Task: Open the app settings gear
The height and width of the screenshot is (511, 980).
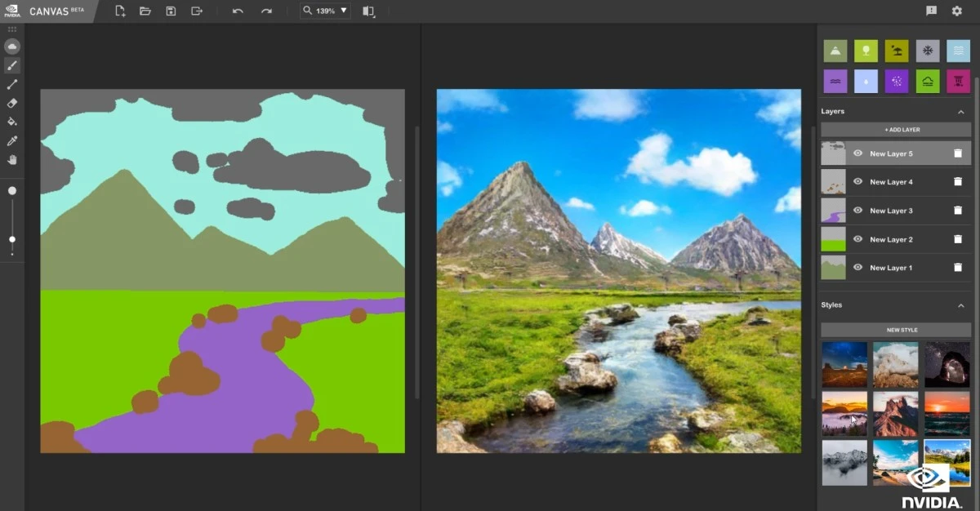Action: [955, 11]
